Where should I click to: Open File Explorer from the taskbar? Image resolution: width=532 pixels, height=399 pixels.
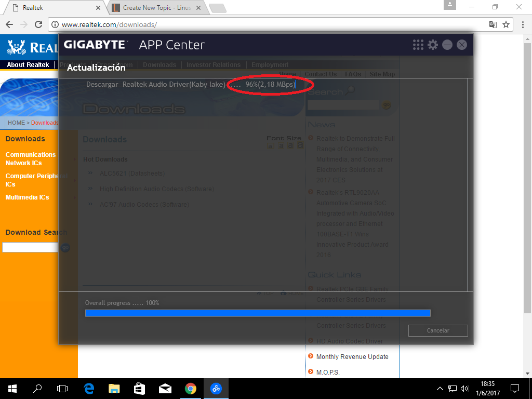[114, 389]
